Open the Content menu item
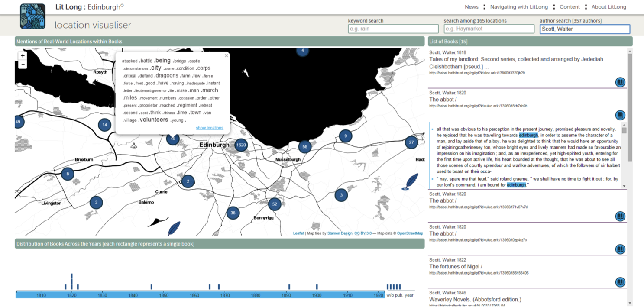This screenshot has height=307, width=644. [570, 7]
